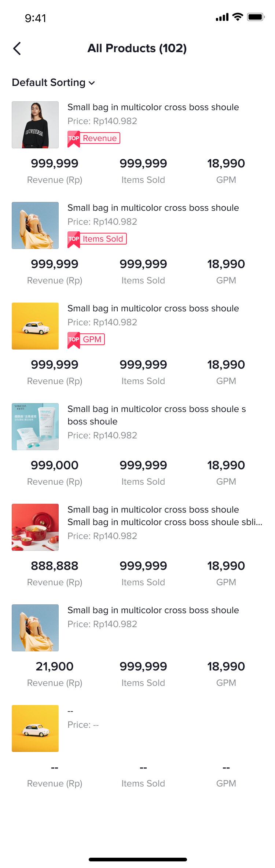Open the first product's title link
The width and height of the screenshot is (275, 868).
pyautogui.click(x=153, y=107)
